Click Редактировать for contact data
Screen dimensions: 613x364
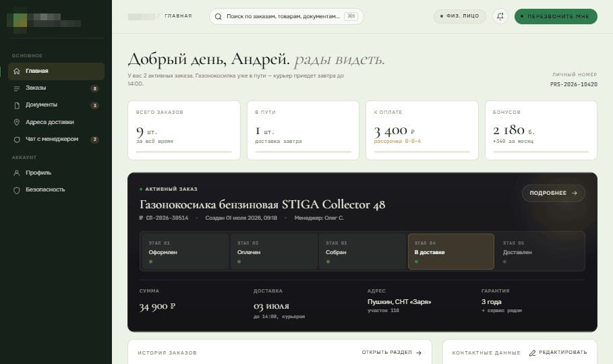coord(558,353)
